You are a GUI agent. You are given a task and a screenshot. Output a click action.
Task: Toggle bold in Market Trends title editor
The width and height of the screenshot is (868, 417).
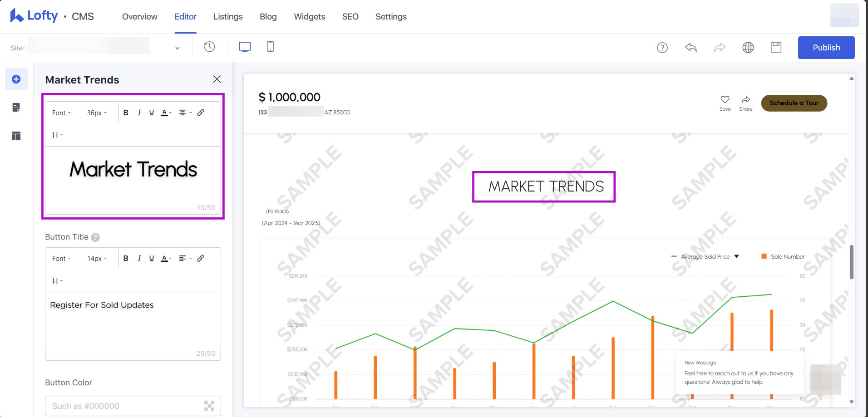[x=126, y=113]
